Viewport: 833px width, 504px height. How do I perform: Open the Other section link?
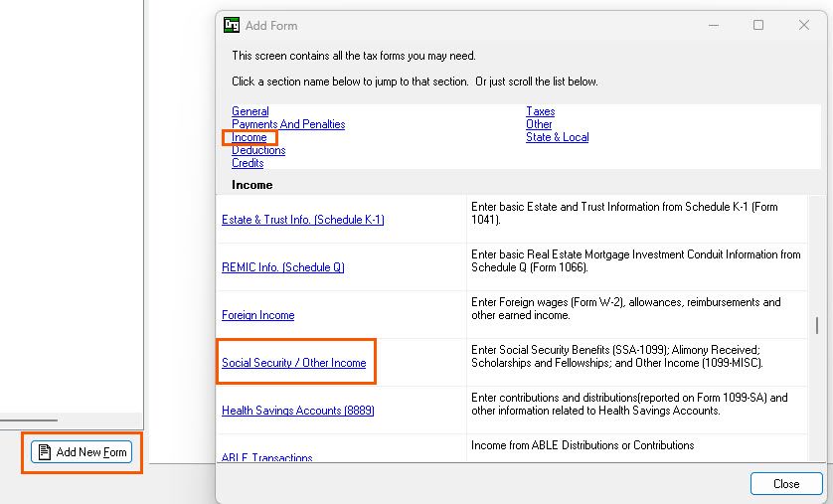click(x=539, y=124)
